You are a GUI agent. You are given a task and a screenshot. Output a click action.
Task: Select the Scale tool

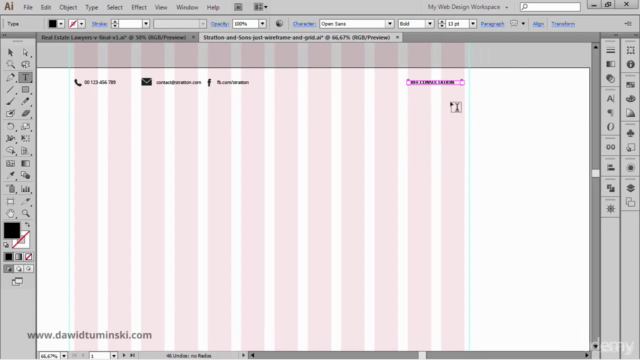pos(26,127)
